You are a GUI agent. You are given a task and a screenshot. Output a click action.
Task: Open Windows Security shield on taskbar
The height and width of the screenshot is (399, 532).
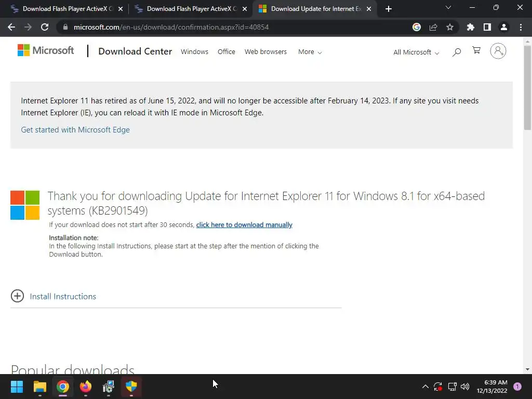click(x=131, y=387)
